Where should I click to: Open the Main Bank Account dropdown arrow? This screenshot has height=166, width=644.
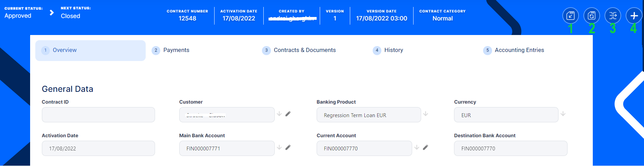coord(279,147)
